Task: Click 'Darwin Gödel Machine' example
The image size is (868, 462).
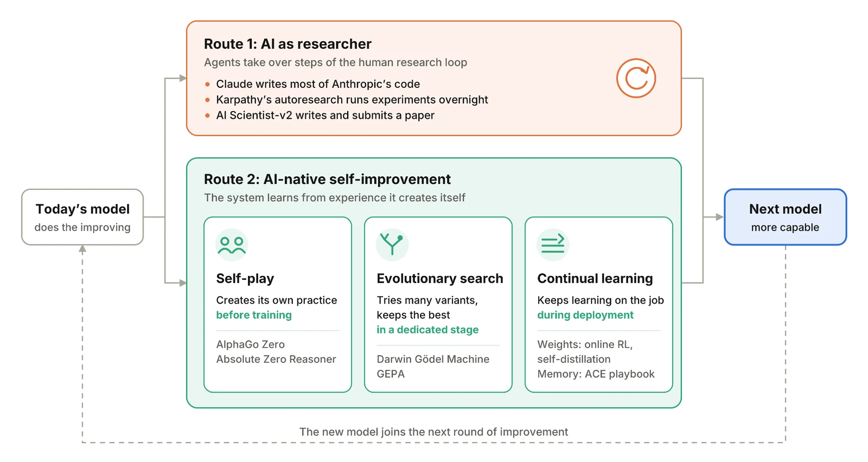Action: pos(433,359)
